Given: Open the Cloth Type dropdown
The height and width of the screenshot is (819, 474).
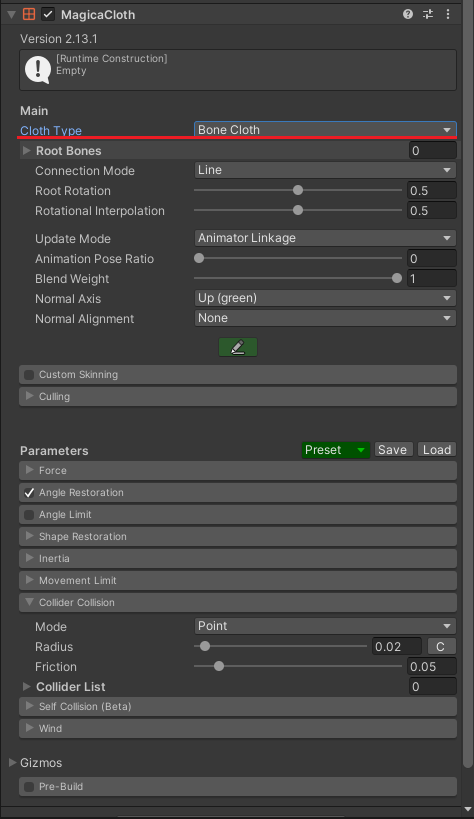Looking at the screenshot, I should point(325,130).
